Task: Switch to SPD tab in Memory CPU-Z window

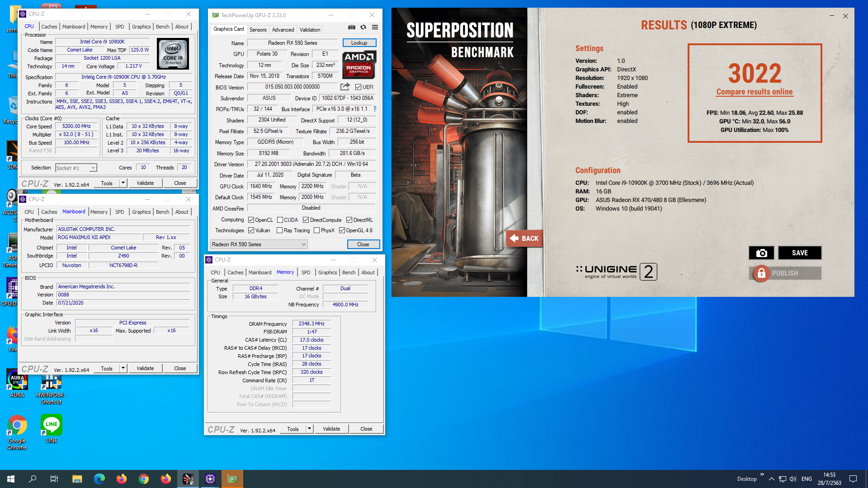Action: [x=306, y=272]
